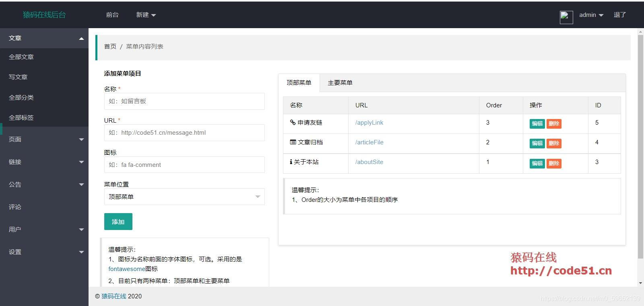Viewport: 644px width, 306px height.
Task: Click the scrollbar up arrow
Action: pyautogui.click(x=640, y=31)
